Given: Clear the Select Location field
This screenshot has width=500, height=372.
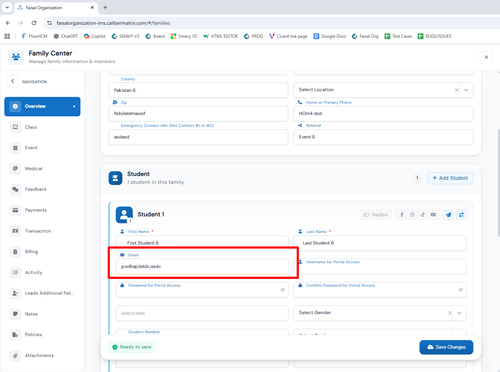Looking at the screenshot, I should coord(457,90).
